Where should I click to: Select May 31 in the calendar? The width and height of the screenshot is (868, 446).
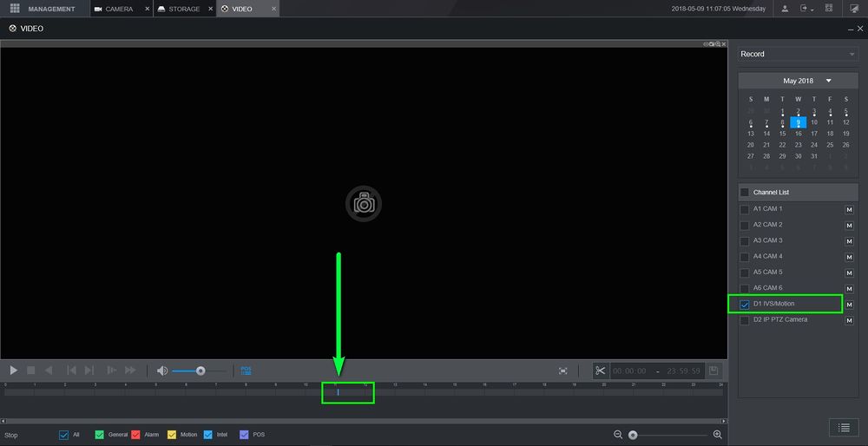coord(814,156)
